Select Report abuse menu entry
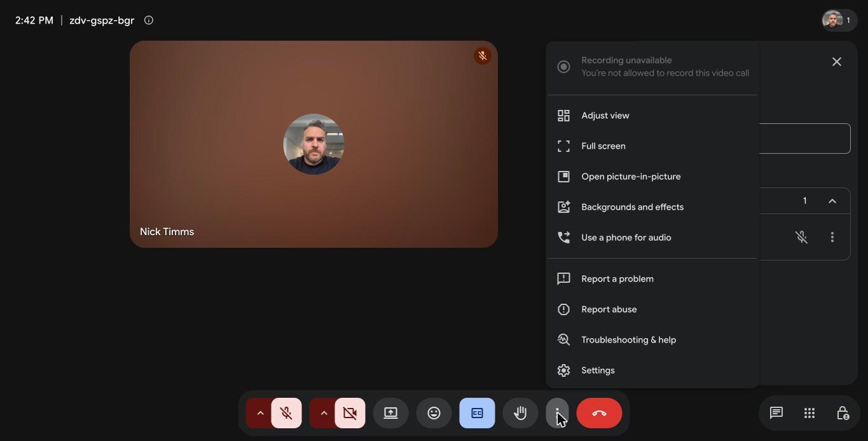The width and height of the screenshot is (868, 441). 652,309
